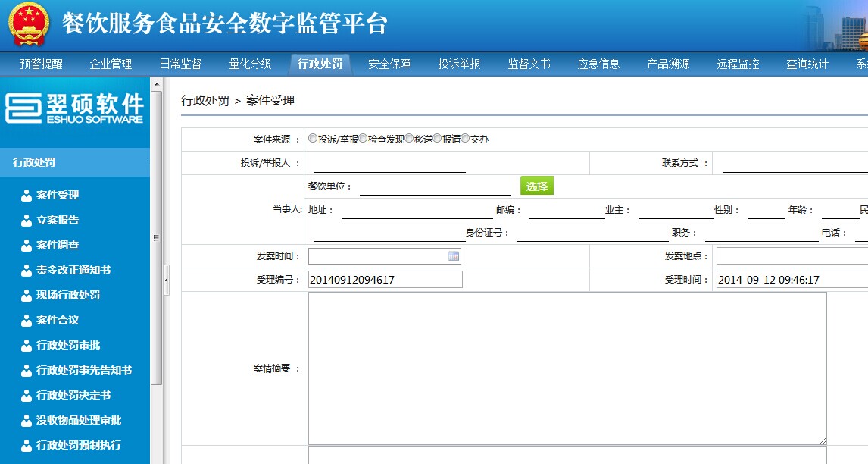
Task: Open the 企业管理 top menu
Action: (111, 64)
